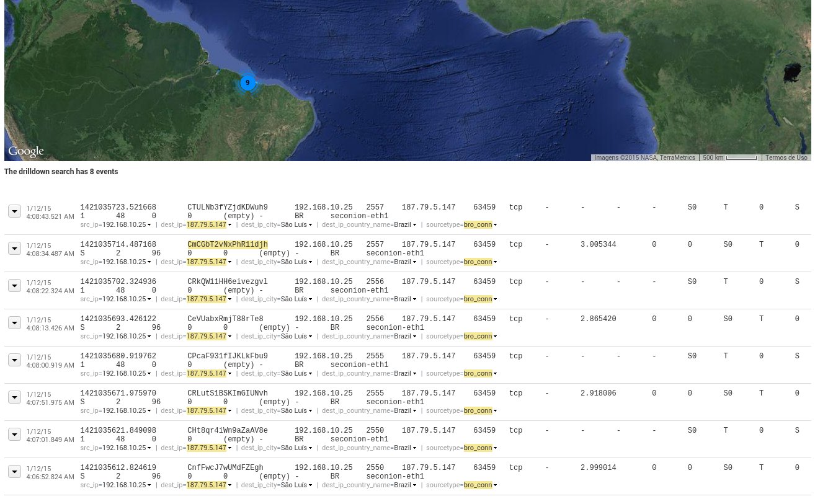This screenshot has width=815, height=504.
Task: Click epoch timestamp 1421035702.324936
Action: (x=118, y=281)
